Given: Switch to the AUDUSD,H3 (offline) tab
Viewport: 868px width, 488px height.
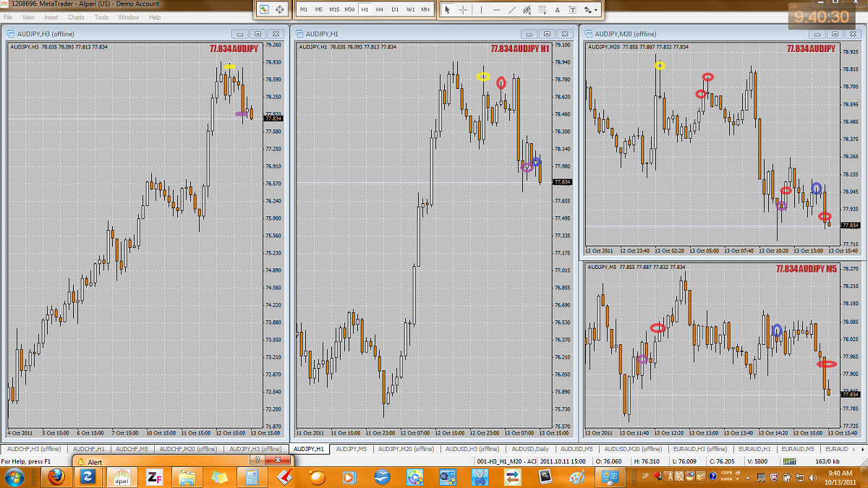Looking at the screenshot, I should 473,449.
